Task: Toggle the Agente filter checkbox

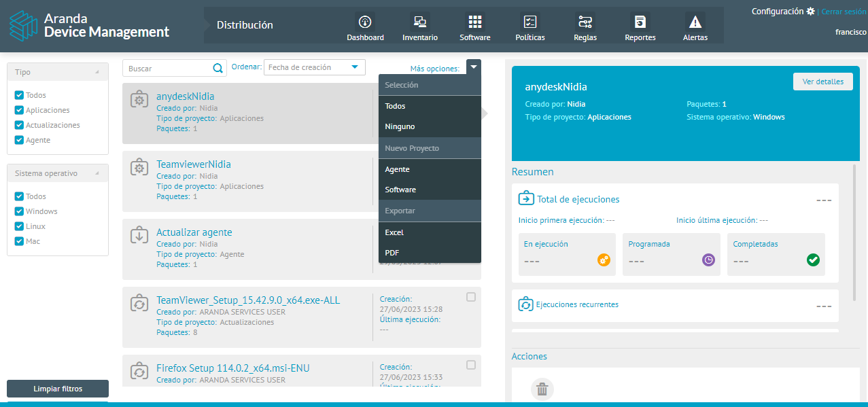Action: click(19, 140)
